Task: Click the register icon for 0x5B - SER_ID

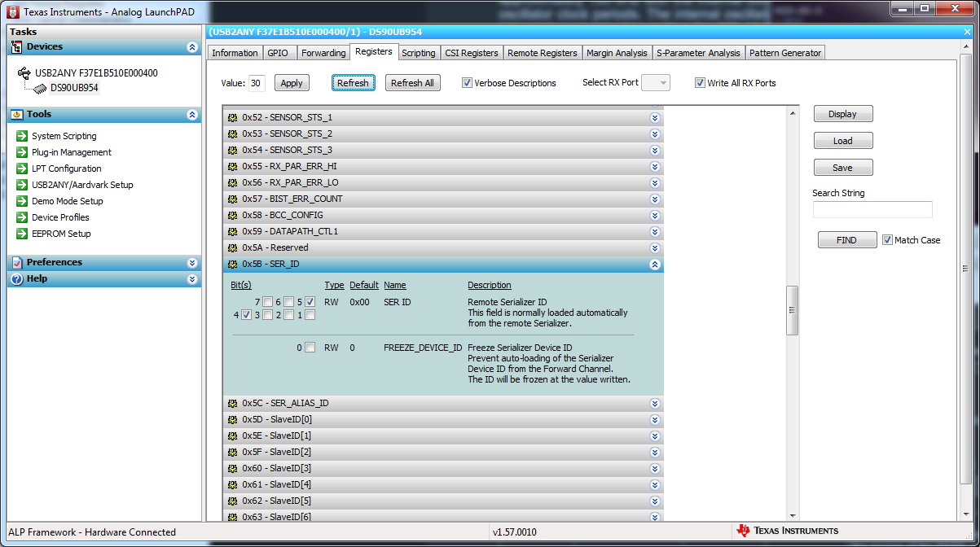Action: point(232,264)
